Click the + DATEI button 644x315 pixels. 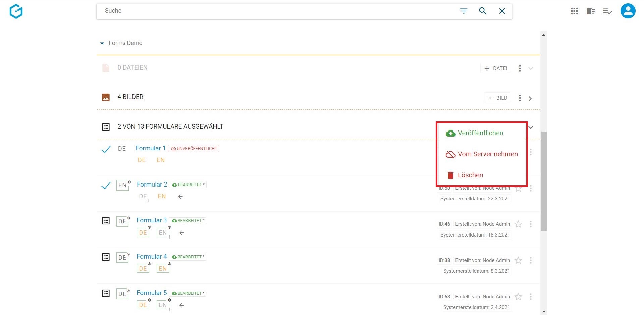pos(495,68)
